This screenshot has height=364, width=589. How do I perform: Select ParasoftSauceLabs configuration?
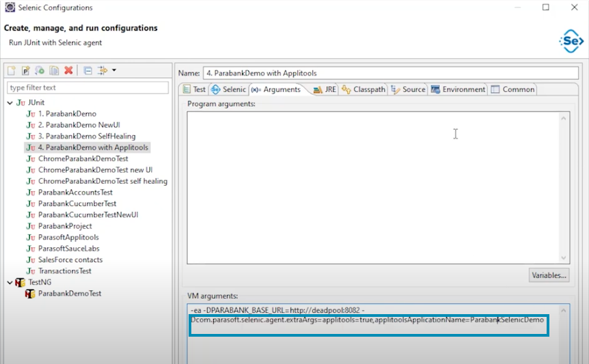coord(69,249)
